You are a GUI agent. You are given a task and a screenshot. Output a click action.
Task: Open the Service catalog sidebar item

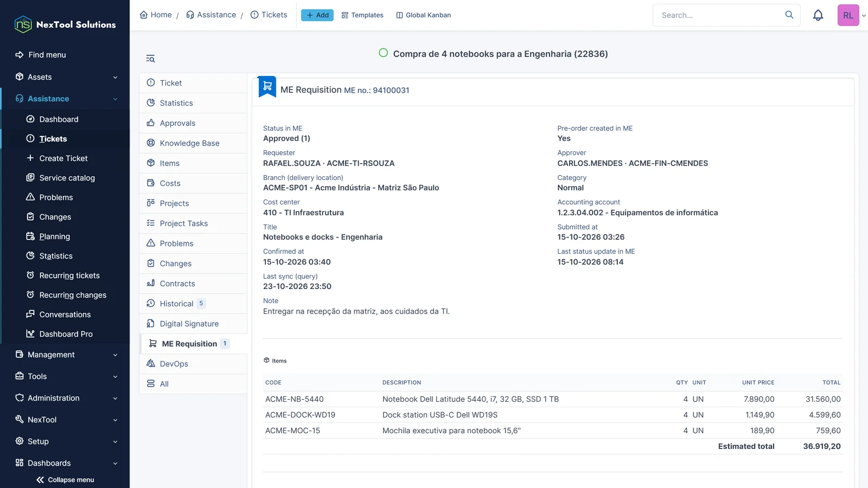click(67, 178)
